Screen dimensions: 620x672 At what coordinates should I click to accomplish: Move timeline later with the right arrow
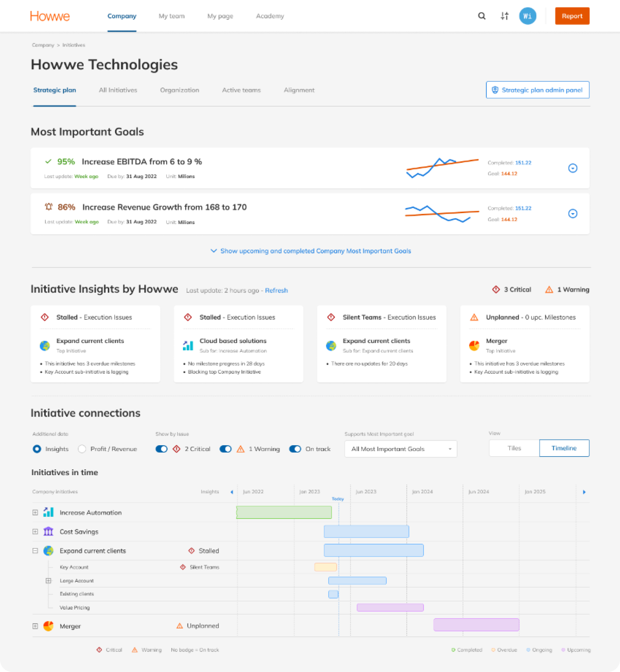click(584, 492)
